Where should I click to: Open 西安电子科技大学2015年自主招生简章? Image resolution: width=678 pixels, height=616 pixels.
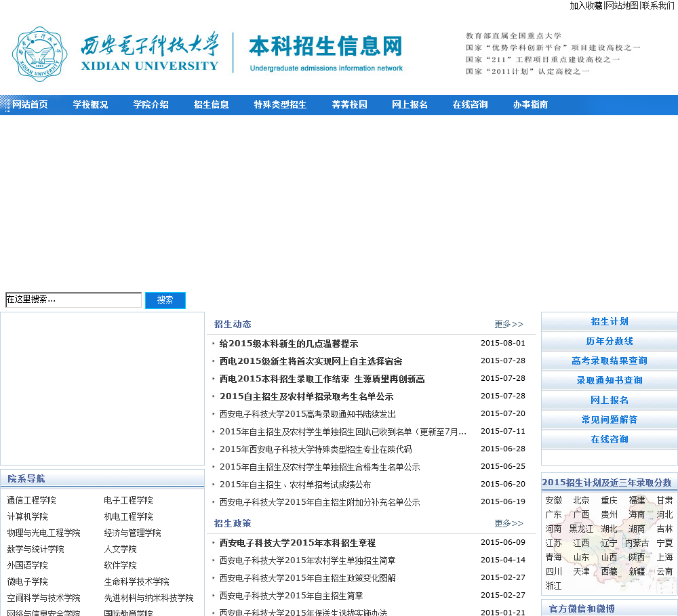[291, 596]
